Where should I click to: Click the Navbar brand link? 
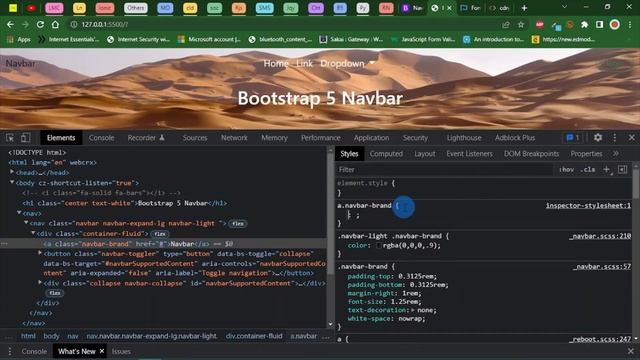click(x=20, y=63)
